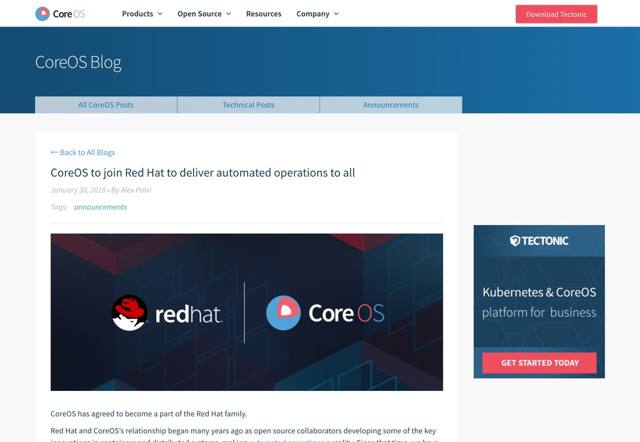This screenshot has height=442, width=640.
Task: Expand the Company menu
Action: coord(317,14)
